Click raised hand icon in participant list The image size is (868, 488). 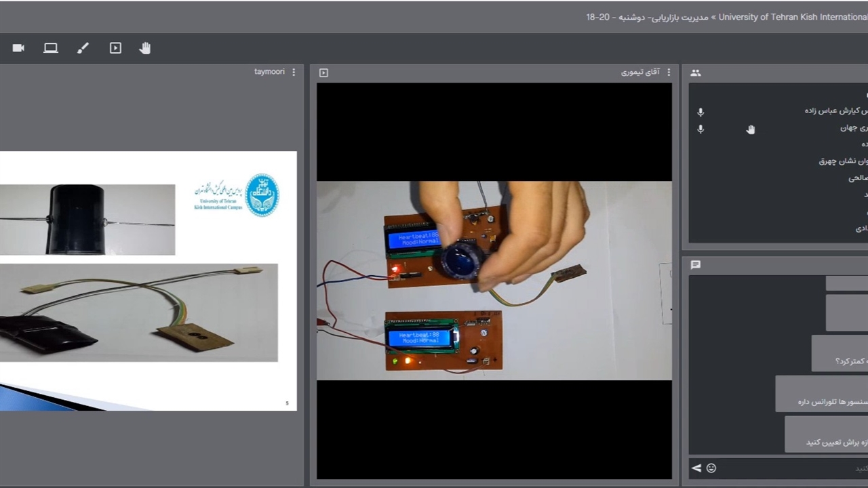[x=751, y=129]
